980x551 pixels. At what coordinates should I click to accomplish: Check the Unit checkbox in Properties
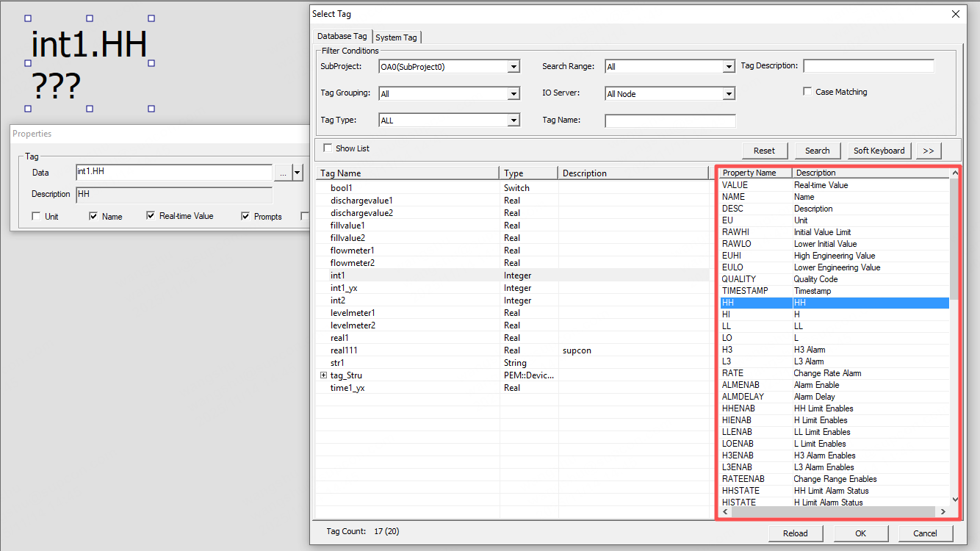36,217
